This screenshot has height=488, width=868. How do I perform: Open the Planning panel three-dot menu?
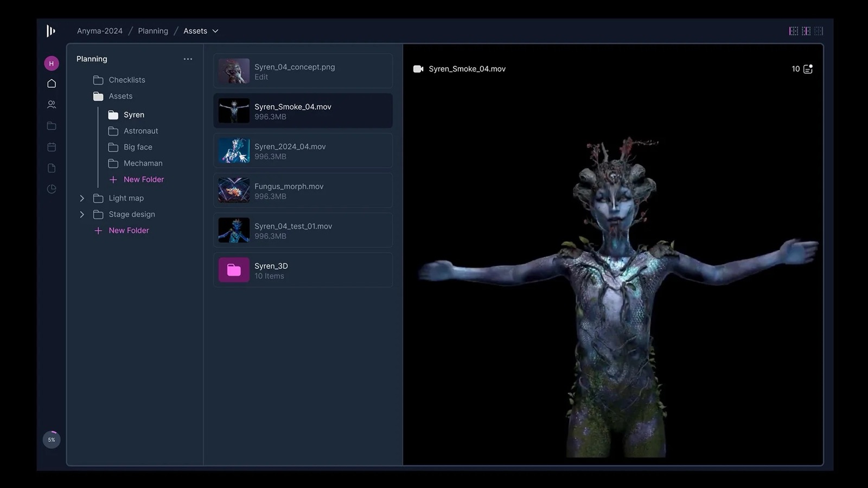pos(188,59)
